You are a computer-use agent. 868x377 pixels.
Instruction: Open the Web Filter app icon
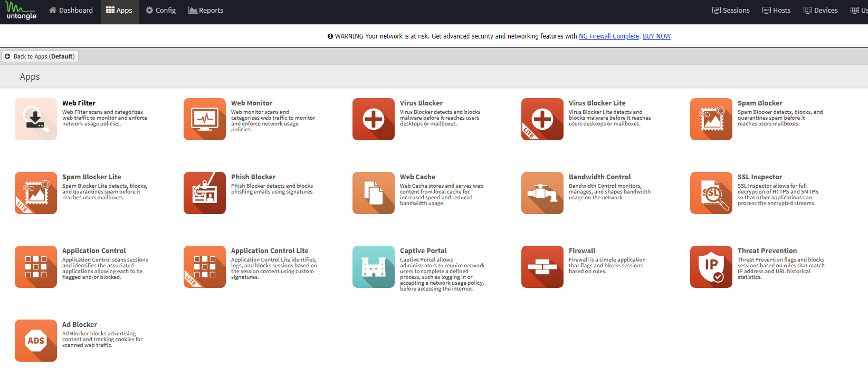(36, 119)
